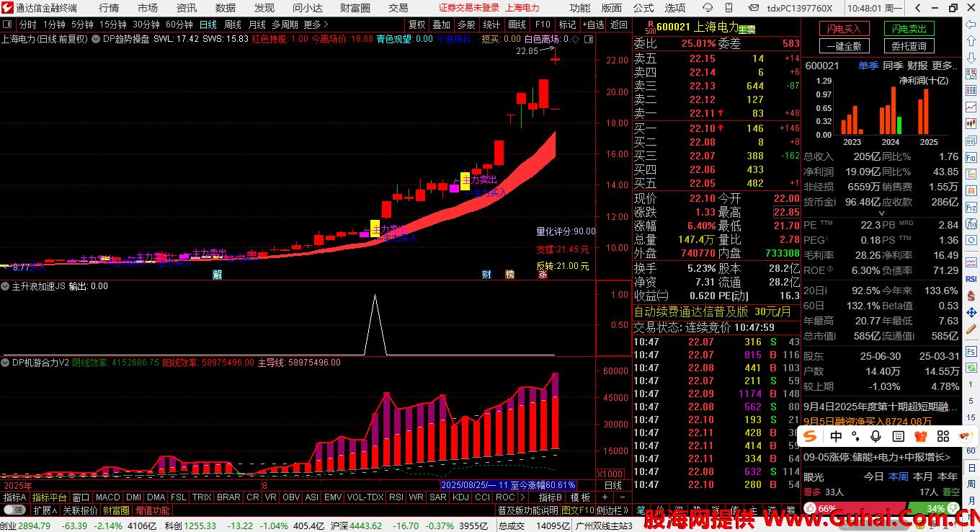Image resolution: width=980 pixels, height=532 pixels.
Task: Click the 财 marker below the chart
Action: 486,275
